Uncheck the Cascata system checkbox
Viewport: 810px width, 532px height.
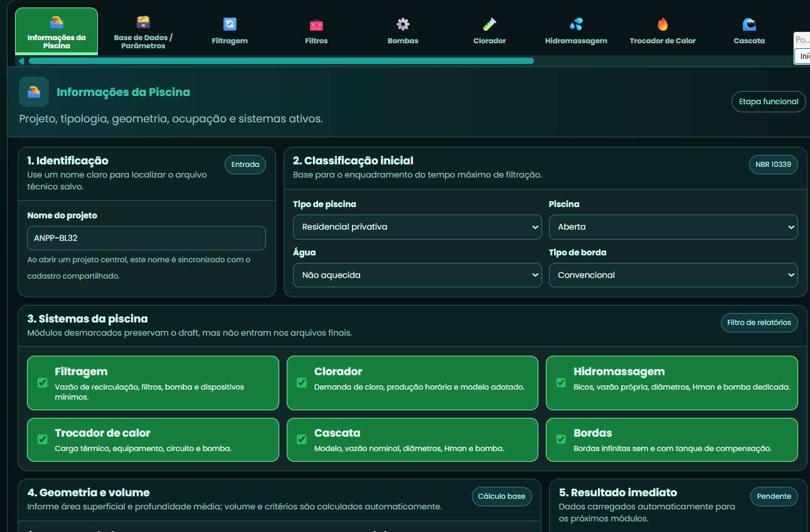coord(302,439)
